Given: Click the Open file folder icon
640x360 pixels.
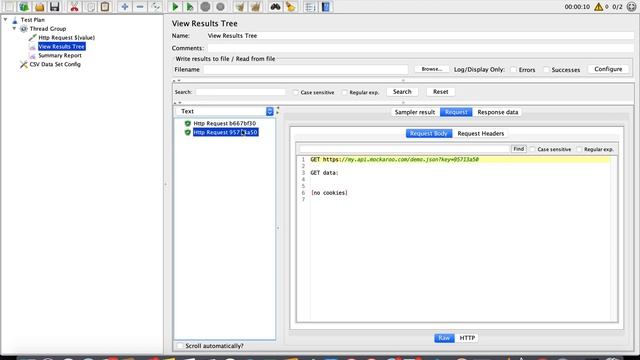Looking at the screenshot, I should click(40, 7).
